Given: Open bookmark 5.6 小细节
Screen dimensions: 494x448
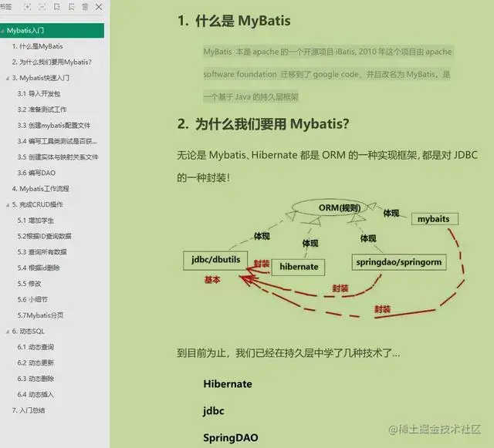Looking at the screenshot, I should click(x=32, y=299).
